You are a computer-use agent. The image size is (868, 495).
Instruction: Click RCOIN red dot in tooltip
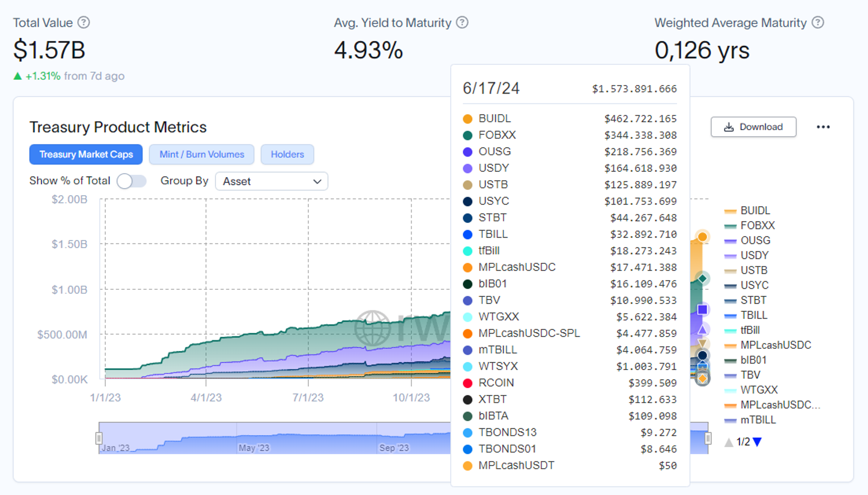click(x=467, y=383)
